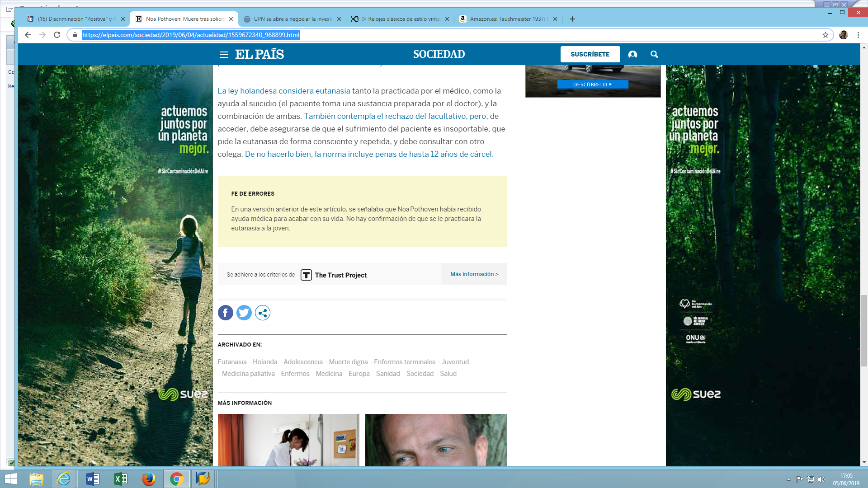
Task: Open the Juventud tag
Action: (455, 362)
